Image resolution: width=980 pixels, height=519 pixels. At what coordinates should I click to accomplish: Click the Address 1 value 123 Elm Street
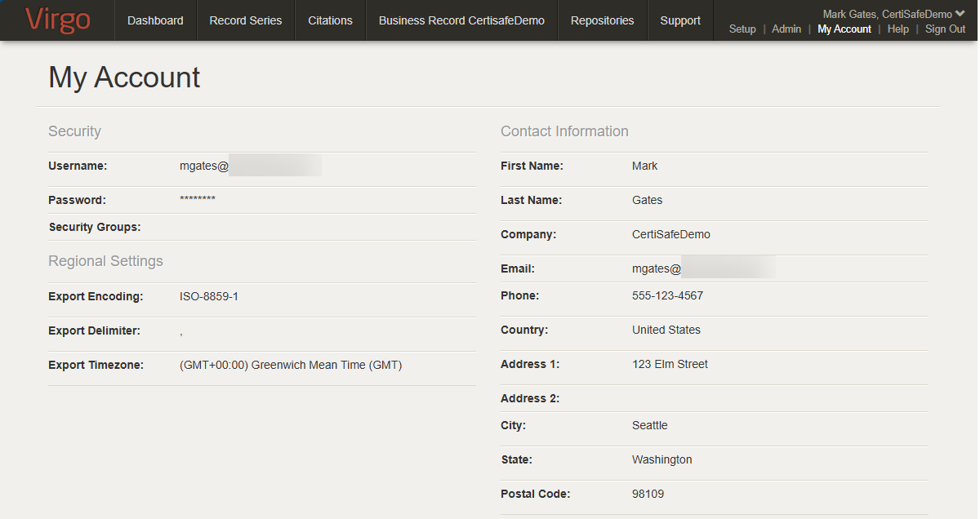click(x=670, y=364)
